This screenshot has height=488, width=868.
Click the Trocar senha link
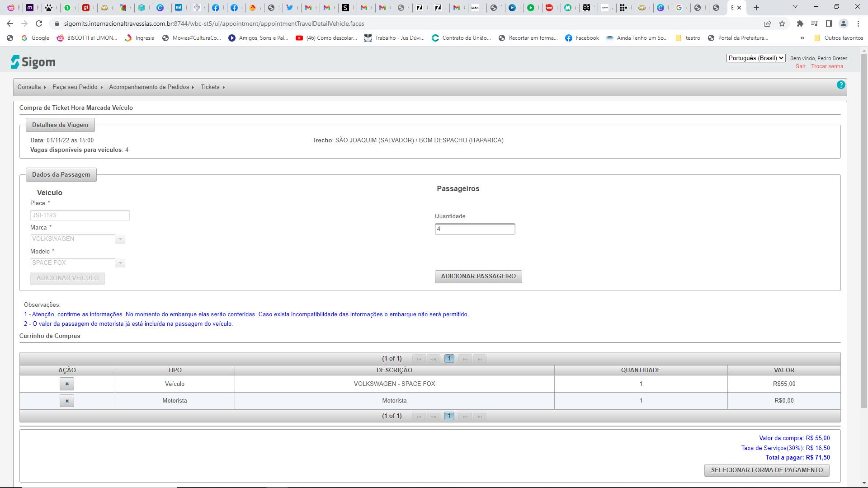(x=827, y=66)
